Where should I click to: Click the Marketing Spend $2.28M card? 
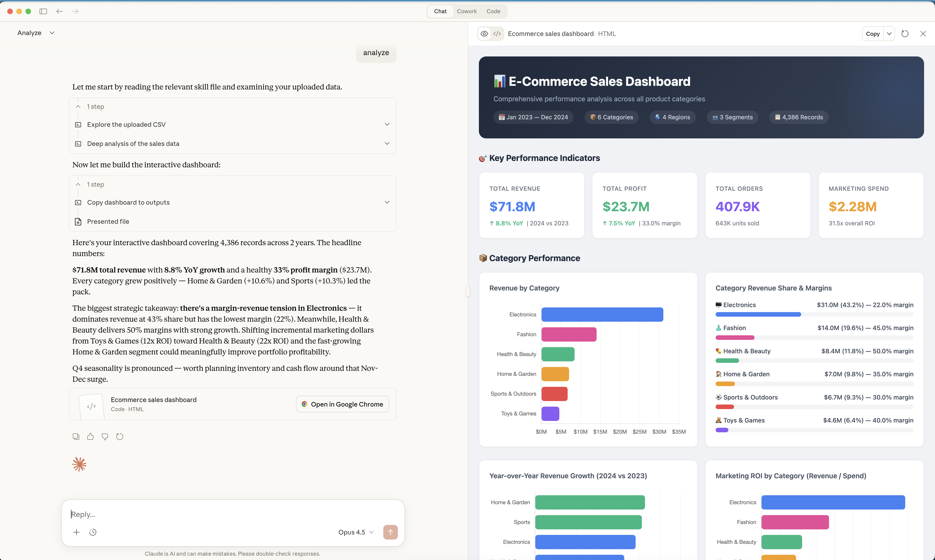click(871, 205)
